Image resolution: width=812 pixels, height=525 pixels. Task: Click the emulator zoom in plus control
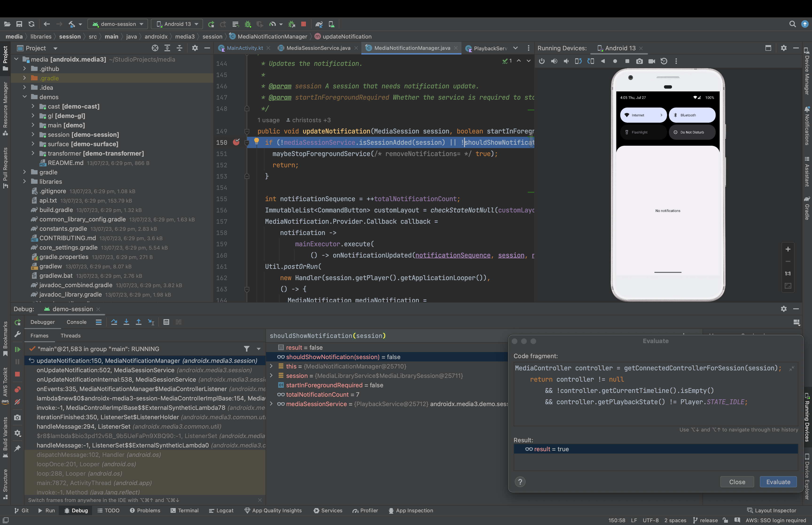pos(788,249)
